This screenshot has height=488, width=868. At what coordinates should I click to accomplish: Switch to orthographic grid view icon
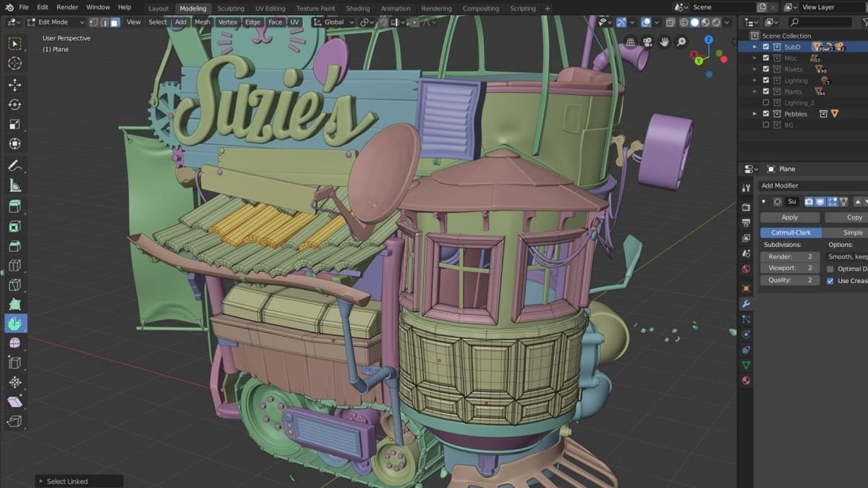631,42
